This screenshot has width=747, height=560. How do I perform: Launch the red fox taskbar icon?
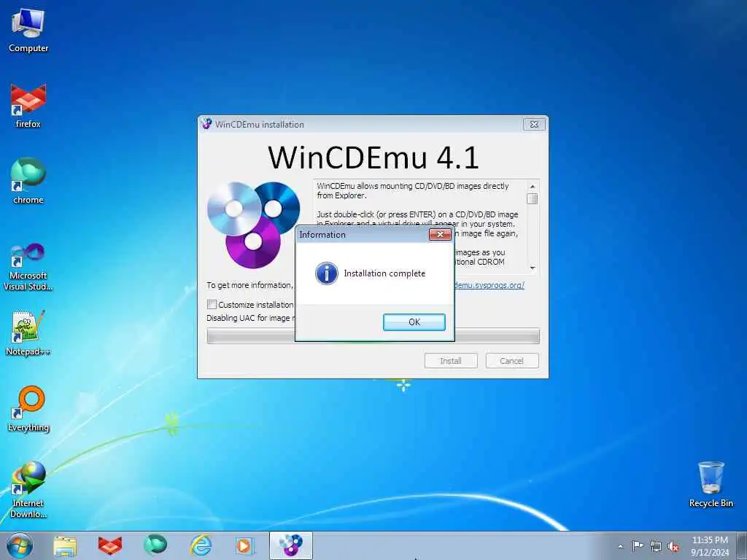[x=110, y=545]
